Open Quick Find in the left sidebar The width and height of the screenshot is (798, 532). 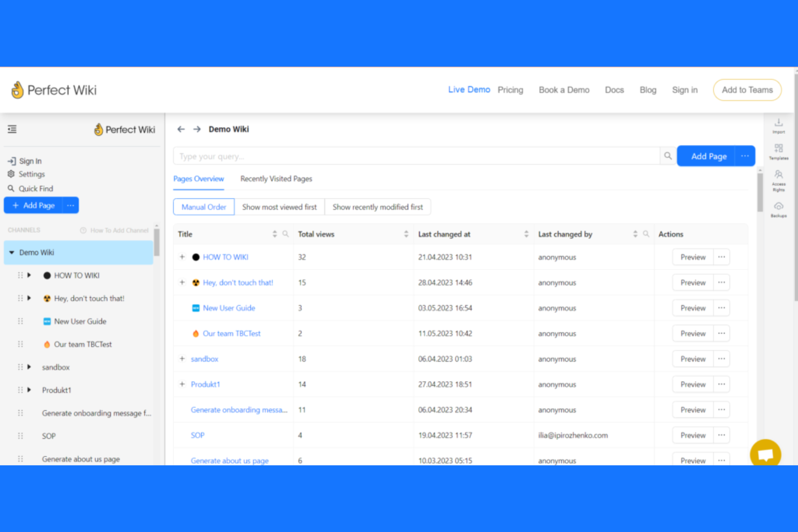(30, 189)
